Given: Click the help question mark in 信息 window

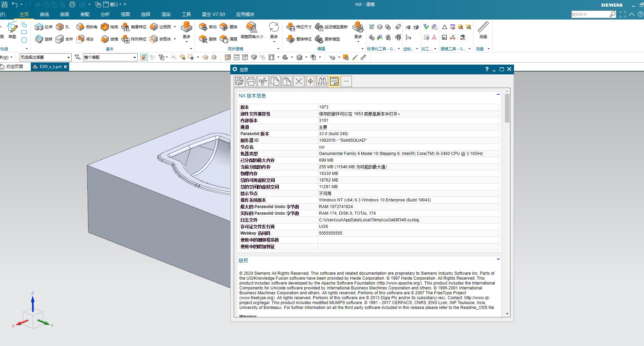Looking at the screenshot, I should click(487, 69).
